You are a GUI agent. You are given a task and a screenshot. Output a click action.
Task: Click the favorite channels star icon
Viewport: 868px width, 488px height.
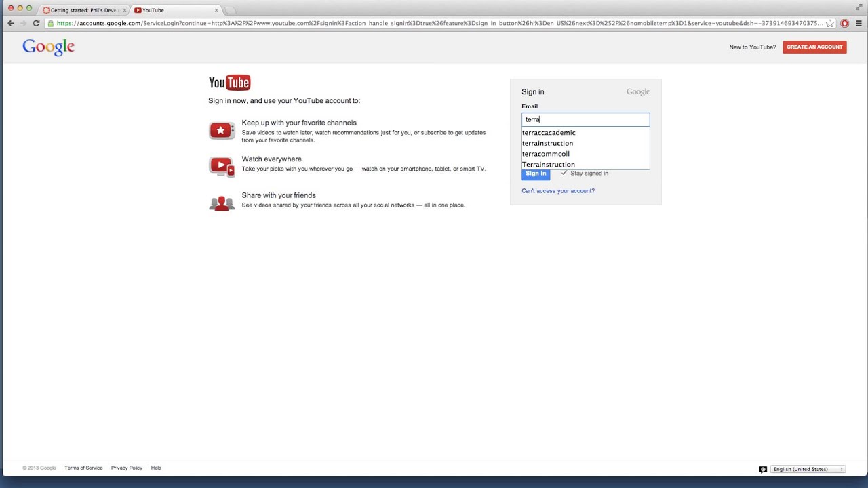pyautogui.click(x=222, y=130)
